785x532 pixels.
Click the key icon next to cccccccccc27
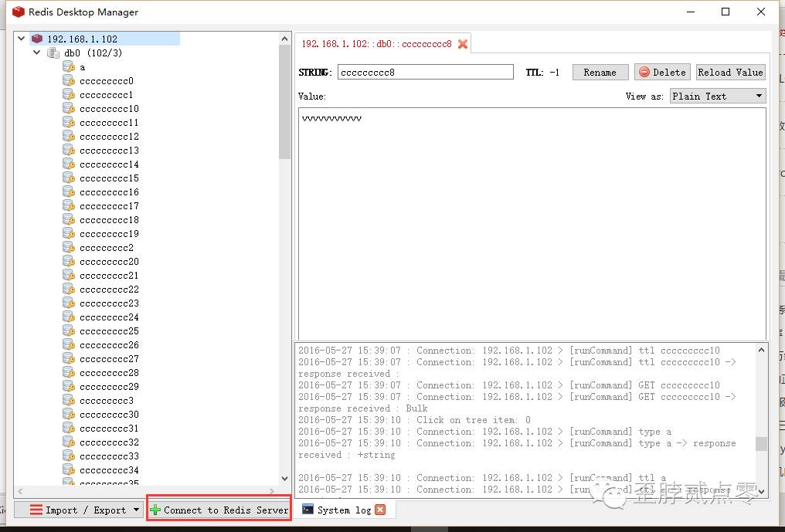tap(69, 358)
